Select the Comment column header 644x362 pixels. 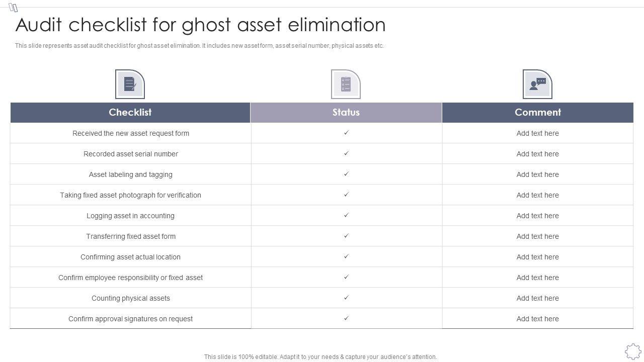click(x=537, y=112)
